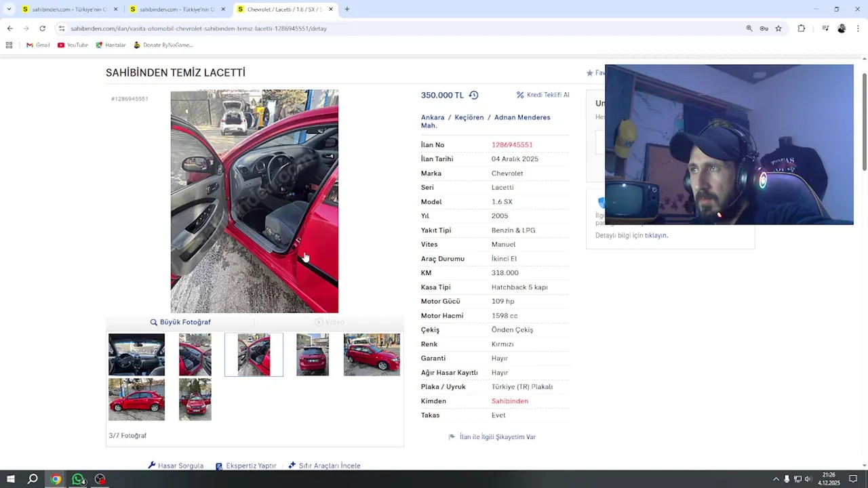The height and width of the screenshot is (488, 868).
Task: Click the listing number 1286945551
Action: point(512,144)
